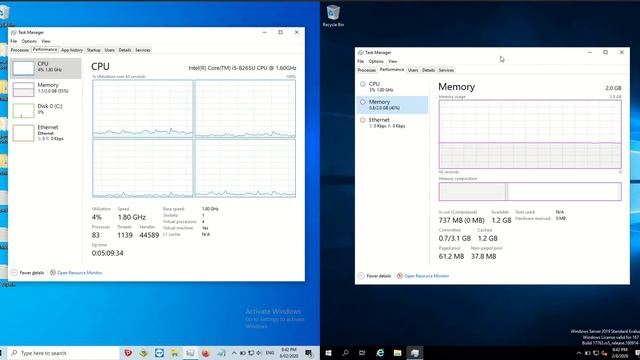Open Task View on right taskbar
The width and height of the screenshot is (640, 360).
(362, 353)
